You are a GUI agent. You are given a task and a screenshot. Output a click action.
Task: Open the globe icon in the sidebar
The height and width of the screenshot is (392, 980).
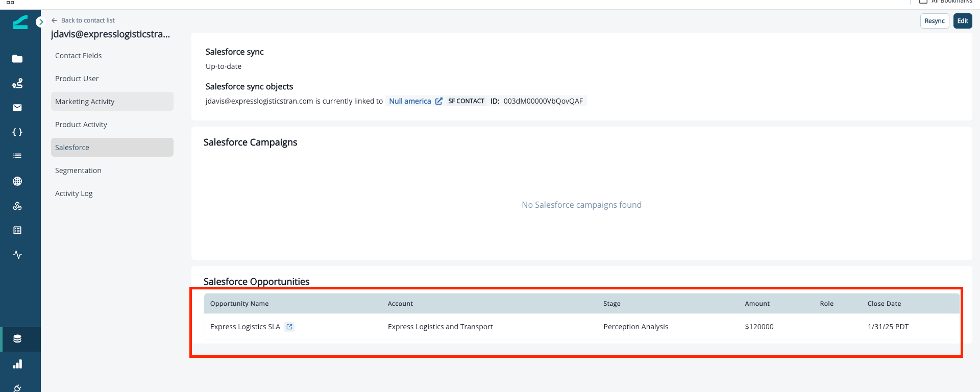(17, 181)
